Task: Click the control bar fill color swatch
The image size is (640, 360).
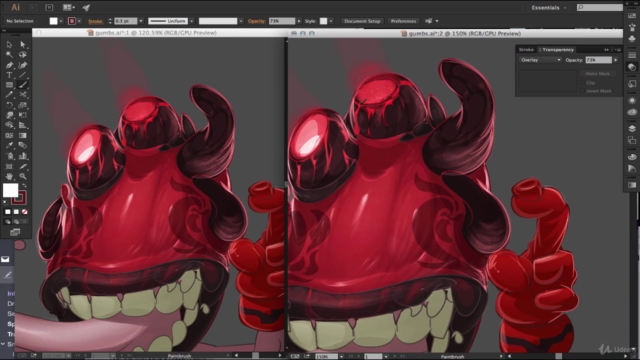Action: pyautogui.click(x=53, y=21)
